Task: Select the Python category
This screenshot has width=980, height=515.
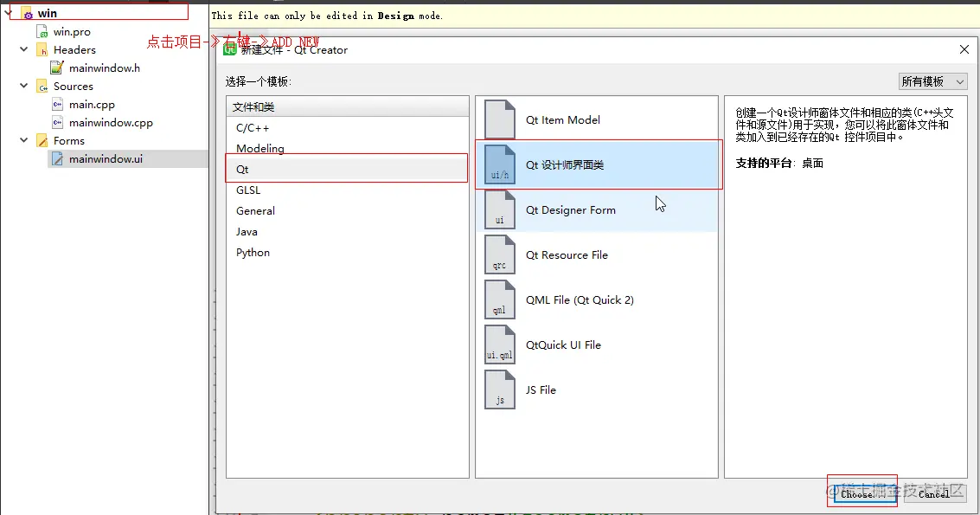Action: pos(347,252)
